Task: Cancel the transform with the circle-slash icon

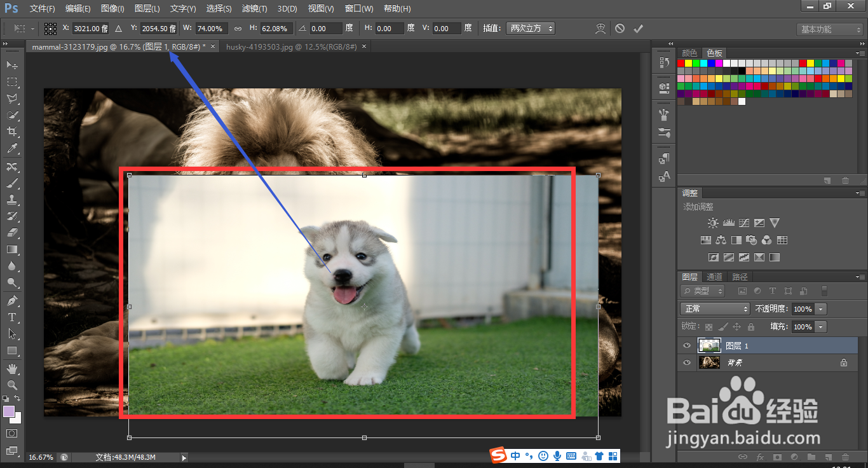Action: coord(620,29)
